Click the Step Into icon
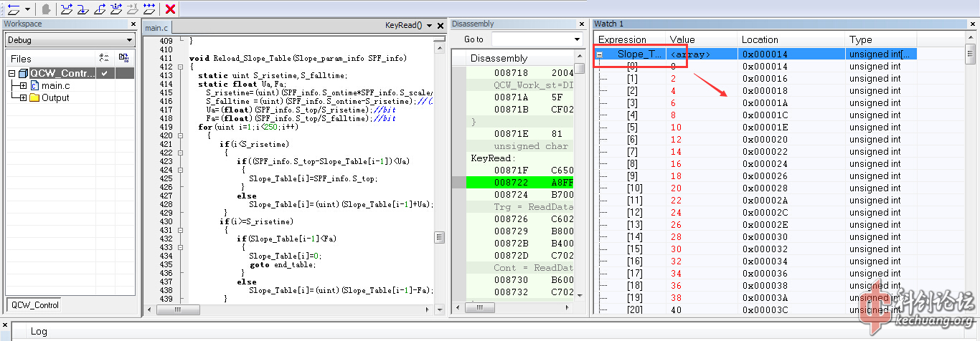 pyautogui.click(x=83, y=9)
